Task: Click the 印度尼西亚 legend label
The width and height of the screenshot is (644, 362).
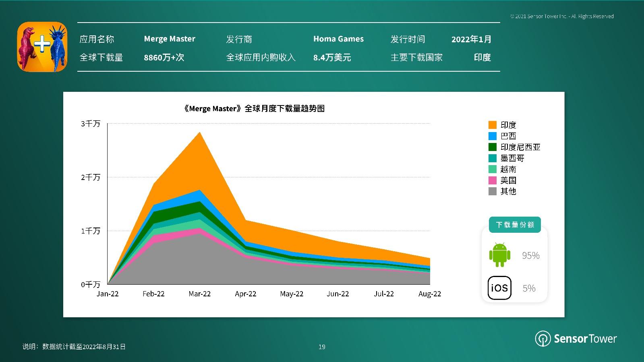Action: pos(520,147)
